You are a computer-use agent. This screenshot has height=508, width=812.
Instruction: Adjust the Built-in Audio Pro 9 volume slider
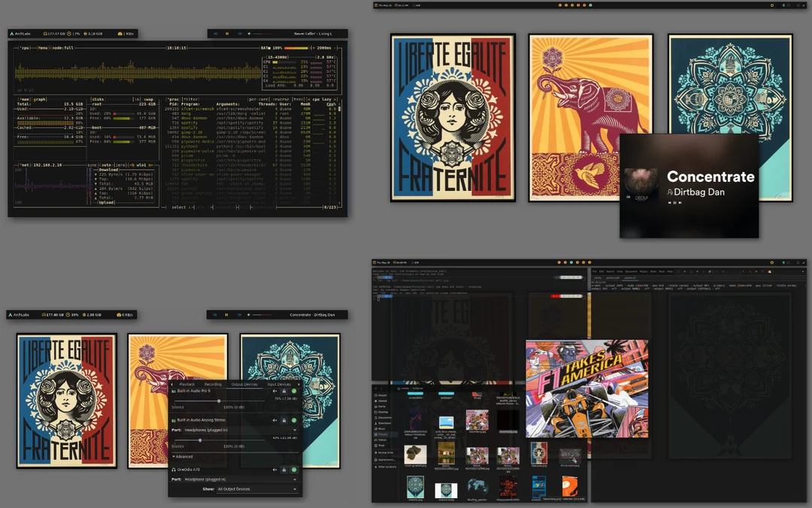(220, 401)
